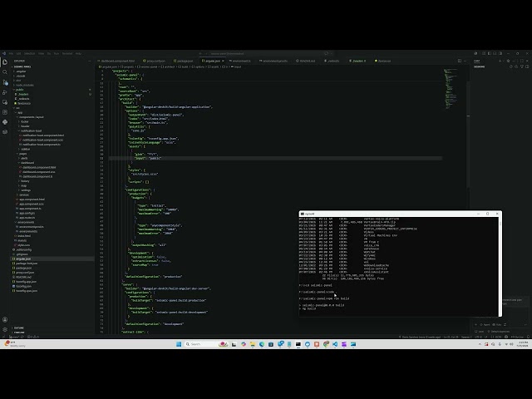This screenshot has width=532, height=399.
Task: Open the Help menu
Action: pyautogui.click(x=78, y=53)
